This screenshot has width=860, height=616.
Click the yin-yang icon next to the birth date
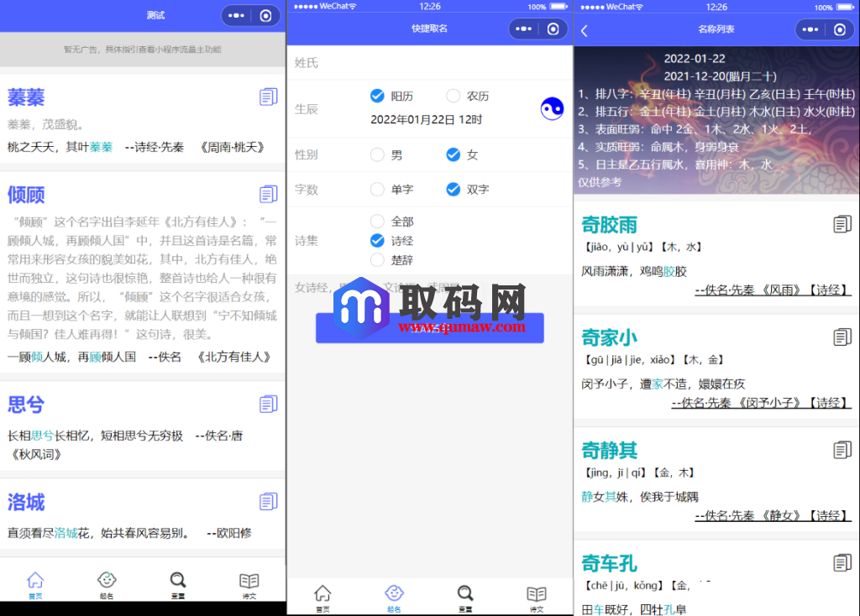552,109
